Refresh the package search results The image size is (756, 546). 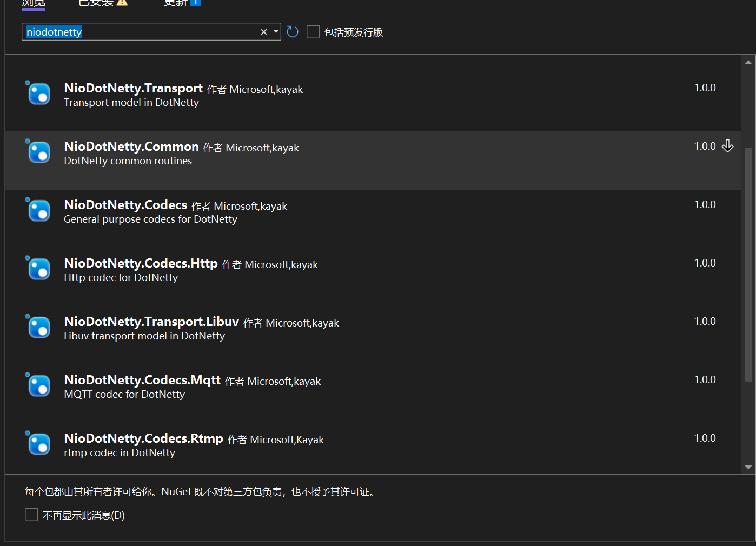click(x=293, y=32)
